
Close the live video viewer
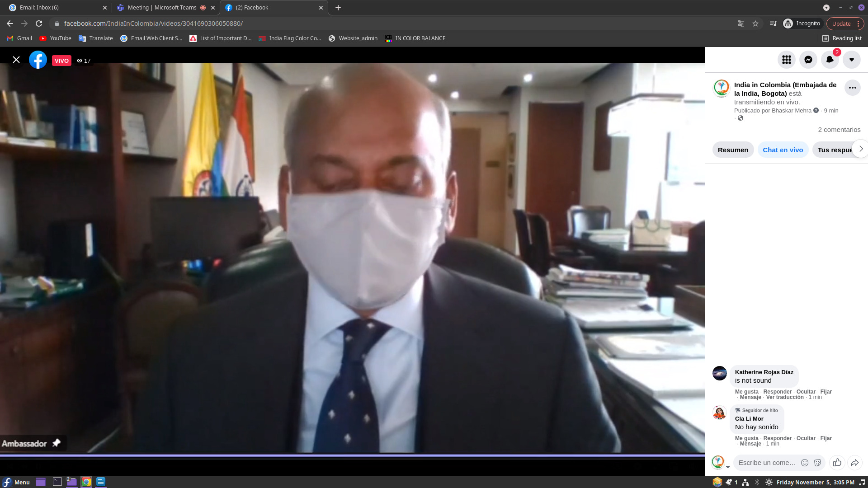coord(16,60)
